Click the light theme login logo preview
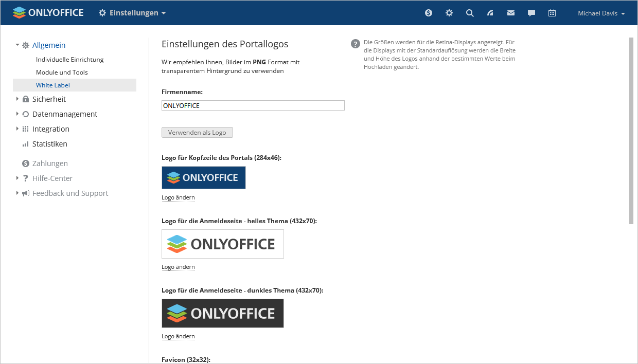 pyautogui.click(x=223, y=244)
